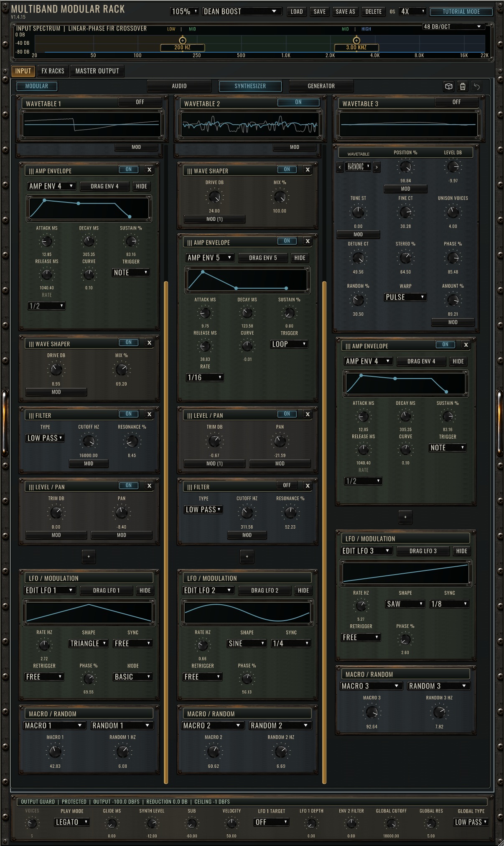Click the AMP ENV 4 sustain node in Wavetable 1
Image resolution: width=504 pixels, height=846 pixels.
(x=78, y=203)
